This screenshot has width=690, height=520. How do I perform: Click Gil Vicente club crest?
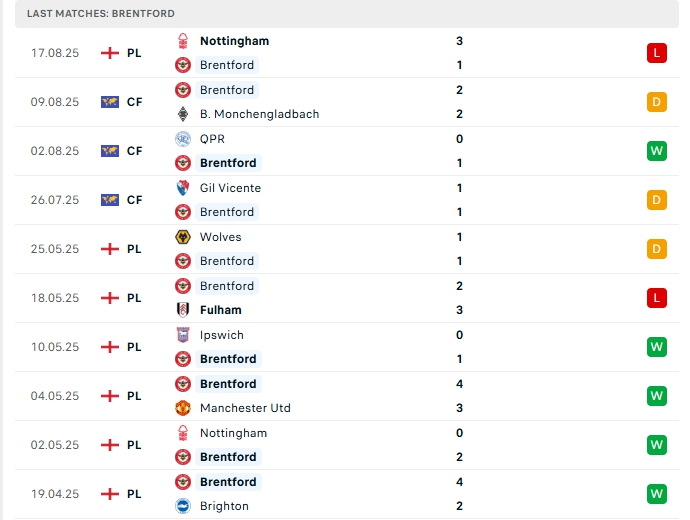pos(183,188)
